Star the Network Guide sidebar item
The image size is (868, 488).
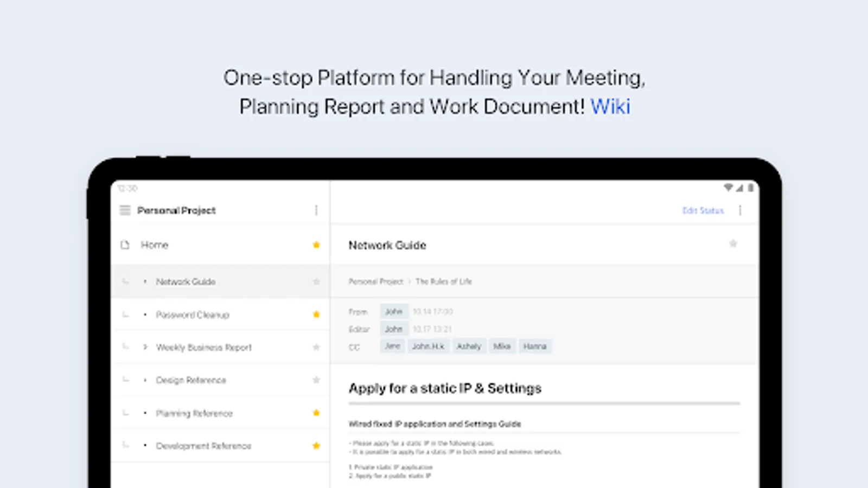pyautogui.click(x=316, y=281)
